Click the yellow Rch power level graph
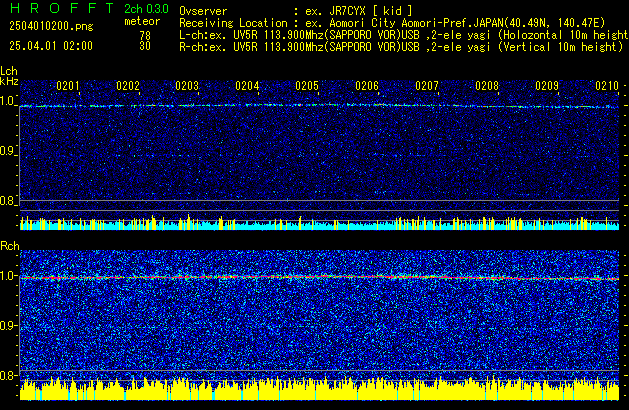This screenshot has height=410, width=629. pos(319,389)
